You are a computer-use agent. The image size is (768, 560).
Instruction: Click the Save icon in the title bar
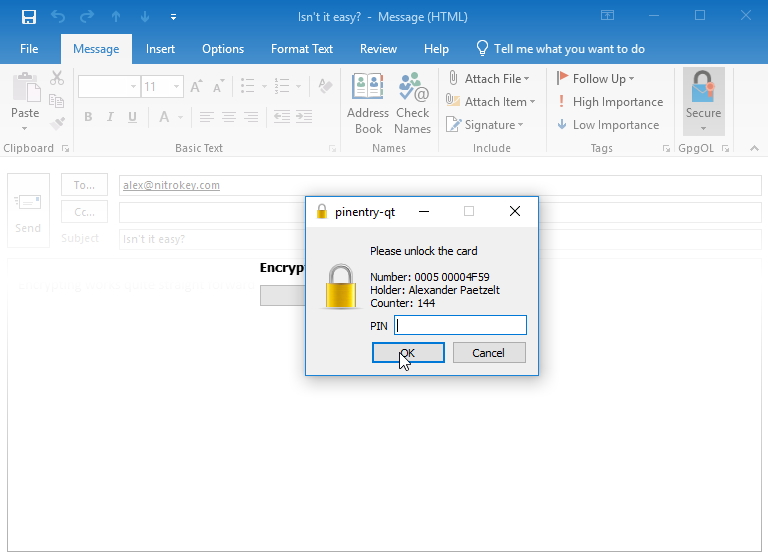tap(29, 17)
